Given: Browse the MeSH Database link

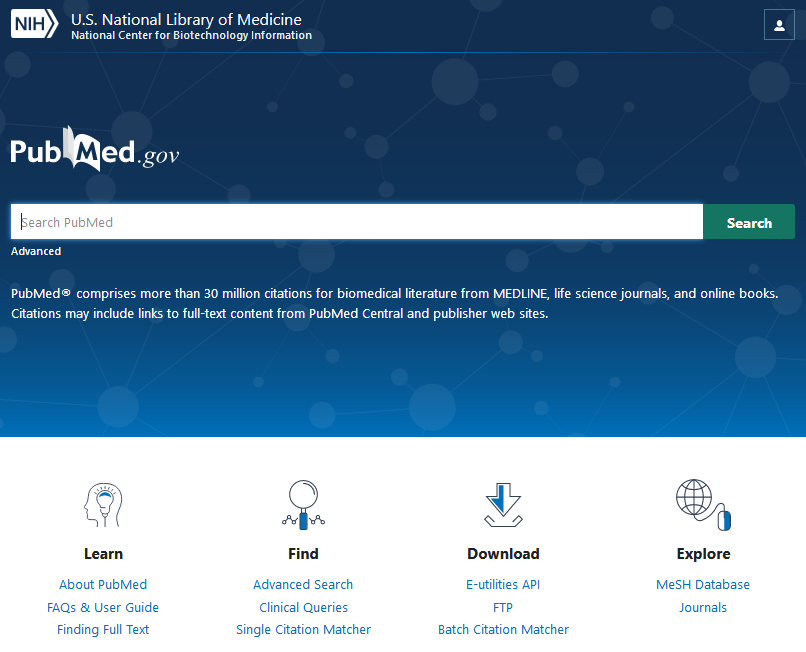Looking at the screenshot, I should [x=703, y=585].
